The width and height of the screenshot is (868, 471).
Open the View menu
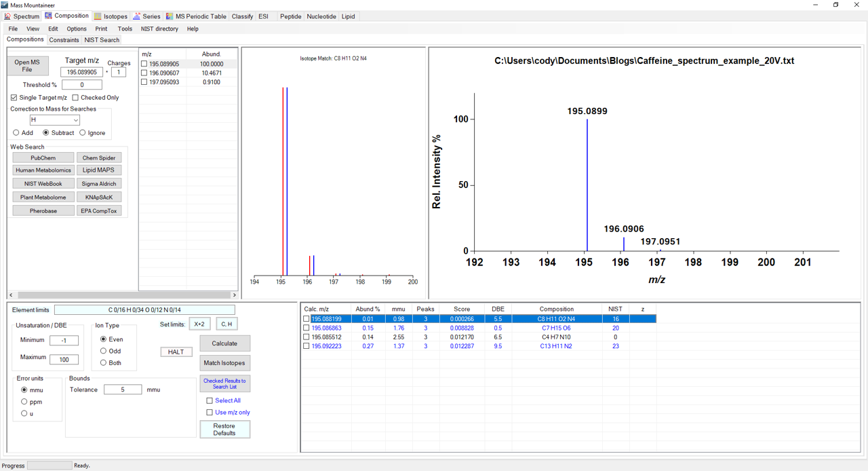[x=33, y=29]
